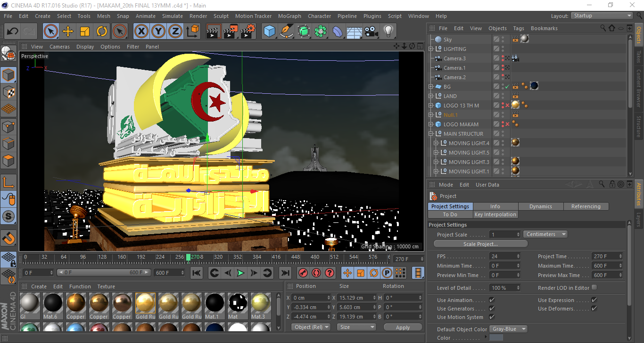The image size is (644, 343).
Task: Open the Layout Startup dropdown
Action: (x=602, y=16)
